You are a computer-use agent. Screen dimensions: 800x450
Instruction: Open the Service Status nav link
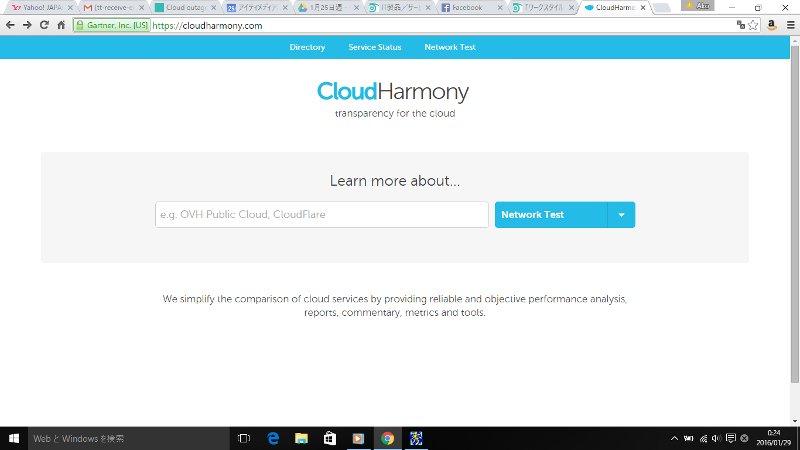coord(374,47)
